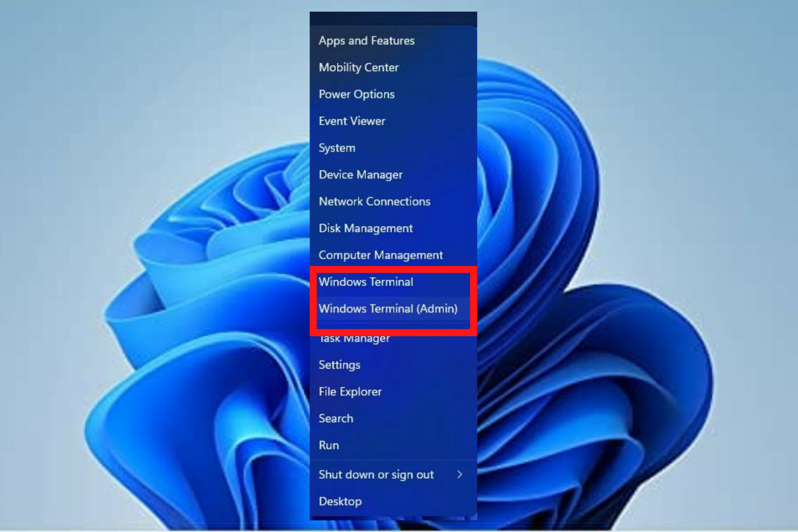This screenshot has width=798, height=532.
Task: Open Disk Management
Action: (393, 228)
